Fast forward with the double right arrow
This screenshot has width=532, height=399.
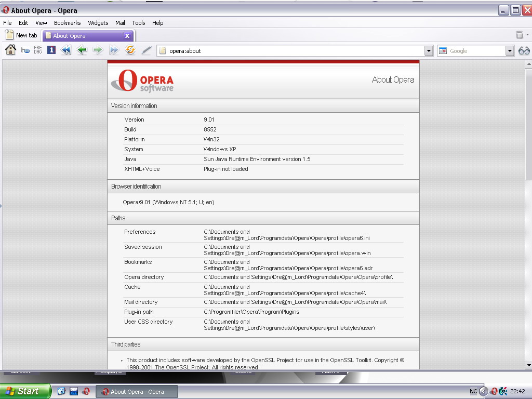coord(114,50)
